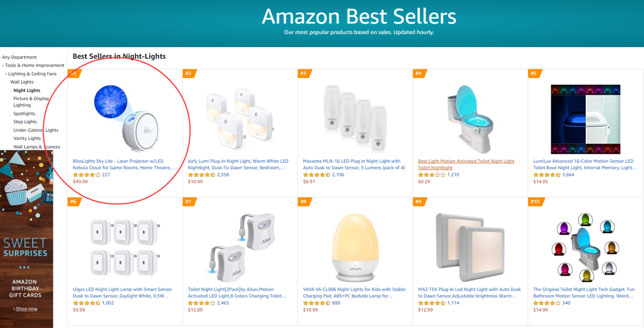
Task: Select the Wall Lights category
Action: [22, 82]
